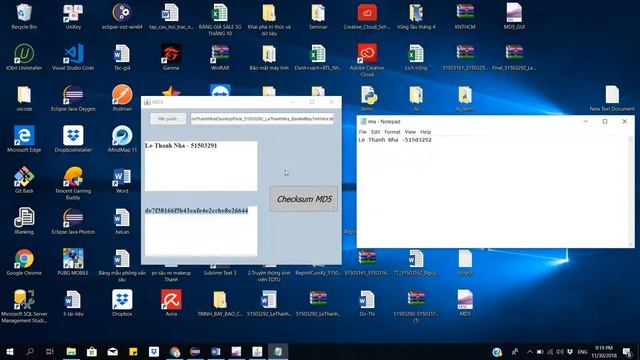Select the MD5 file icon in bottom row
The width and height of the screenshot is (640, 360).
(x=465, y=303)
